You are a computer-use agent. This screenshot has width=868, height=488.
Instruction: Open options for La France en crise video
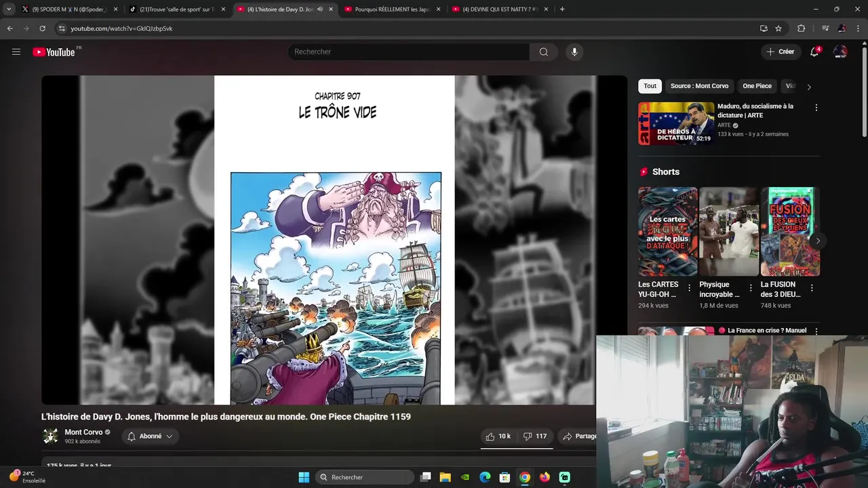point(816,331)
